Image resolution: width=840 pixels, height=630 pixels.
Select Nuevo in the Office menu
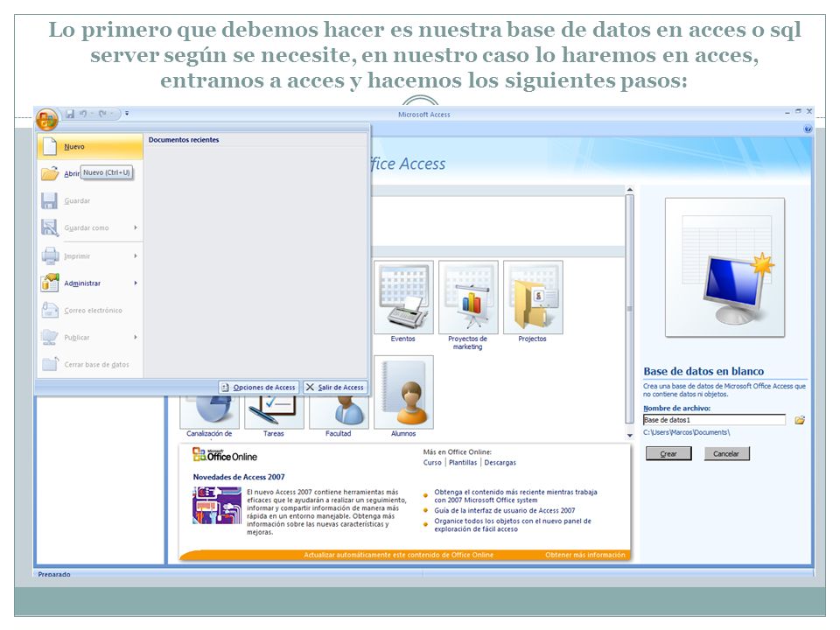90,146
